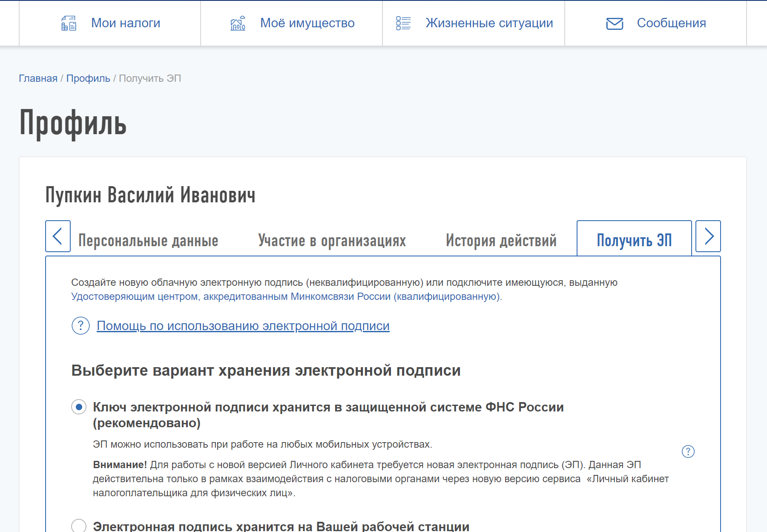Open Мои налоги menu item
This screenshot has width=767, height=532.
tap(126, 23)
